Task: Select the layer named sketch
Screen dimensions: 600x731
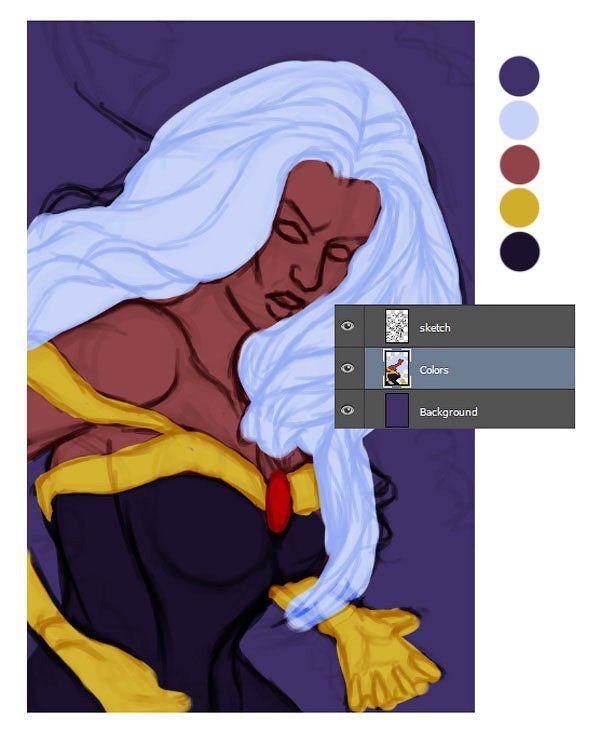Action: tap(436, 328)
